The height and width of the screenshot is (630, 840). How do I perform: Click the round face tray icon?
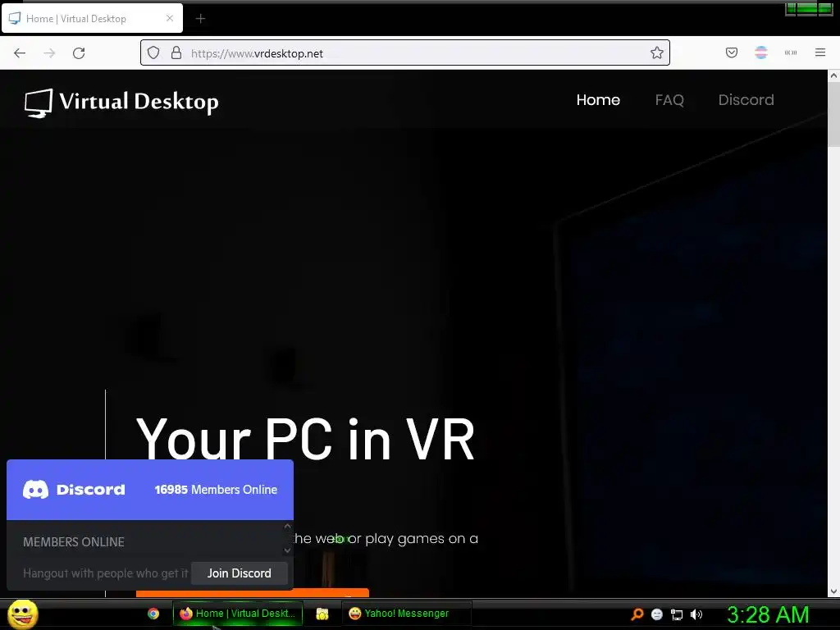click(x=657, y=614)
